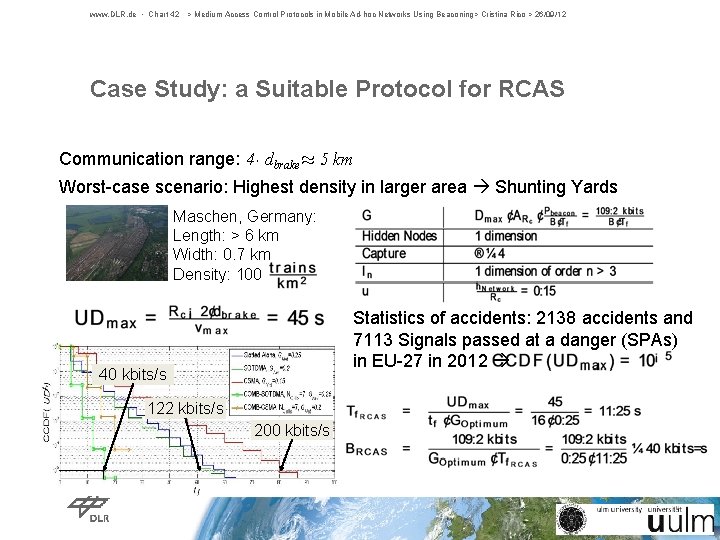Click the TfRCAS equation result '11:25 s'
The height and width of the screenshot is (540, 720).
(620, 411)
